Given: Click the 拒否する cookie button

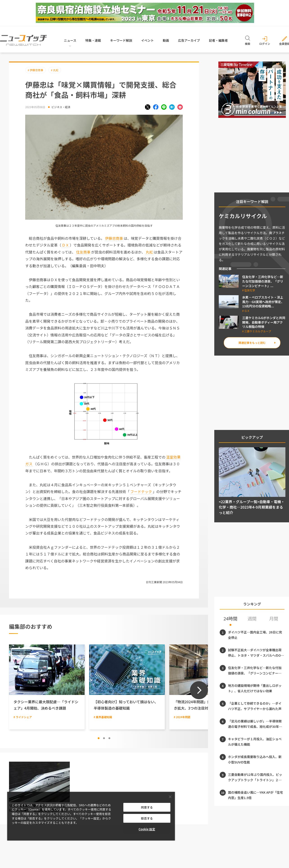Looking at the screenshot, I should pos(147,818).
